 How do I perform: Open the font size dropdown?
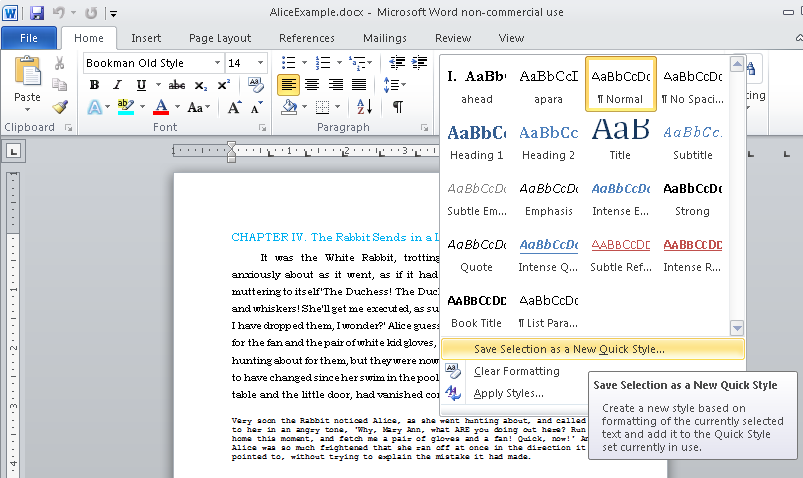(260, 63)
